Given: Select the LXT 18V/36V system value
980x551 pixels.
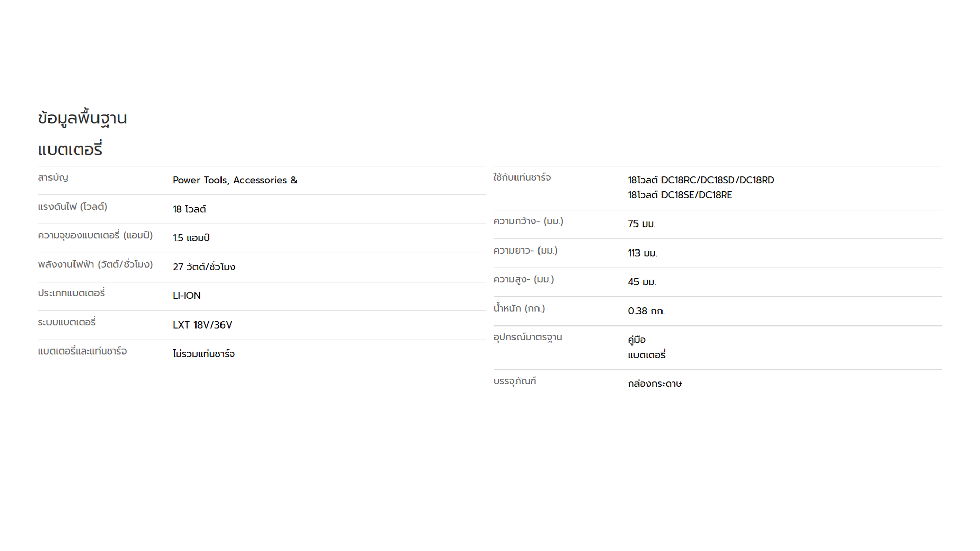Looking at the screenshot, I should [x=202, y=325].
